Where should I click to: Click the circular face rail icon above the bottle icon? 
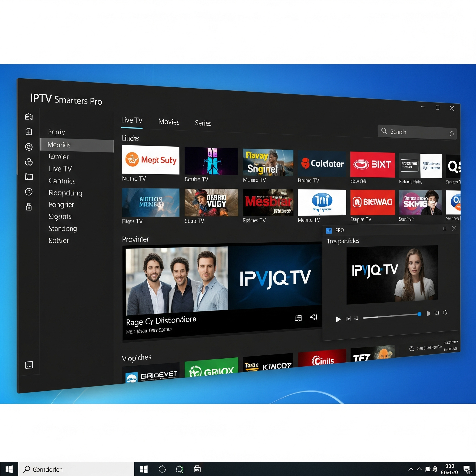(x=29, y=192)
